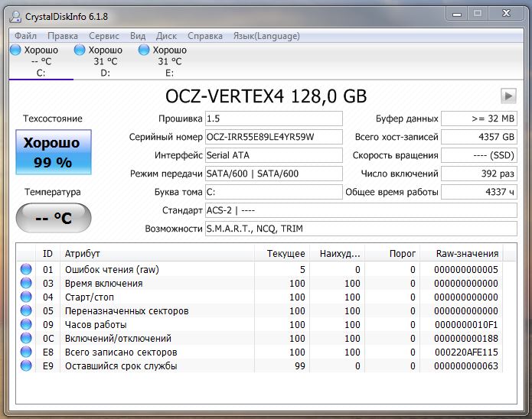
Task: Select the Всего записано секторов row
Action: pyautogui.click(x=260, y=352)
